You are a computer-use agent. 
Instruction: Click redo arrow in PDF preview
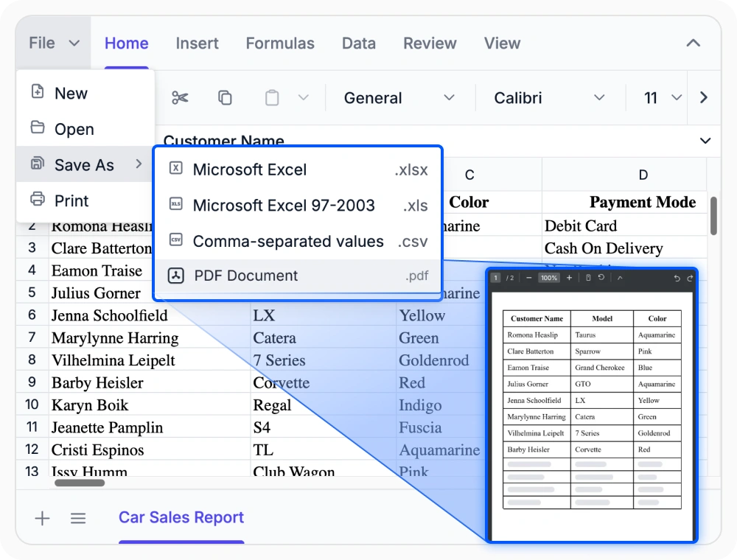(690, 278)
